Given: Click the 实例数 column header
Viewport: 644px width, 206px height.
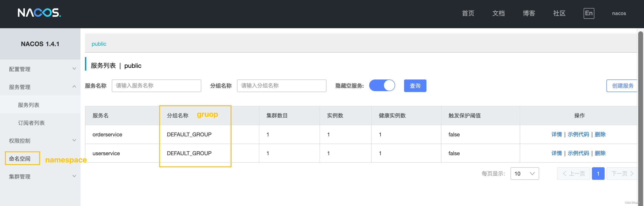Looking at the screenshot, I should pyautogui.click(x=335, y=115).
